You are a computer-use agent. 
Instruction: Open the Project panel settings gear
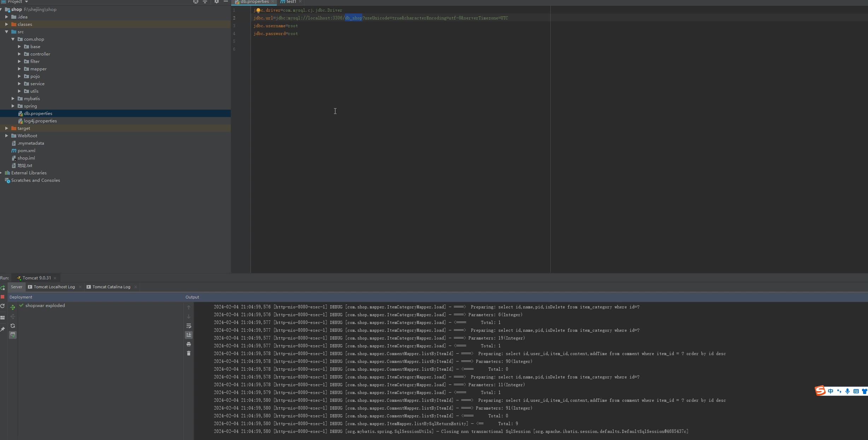[217, 2]
